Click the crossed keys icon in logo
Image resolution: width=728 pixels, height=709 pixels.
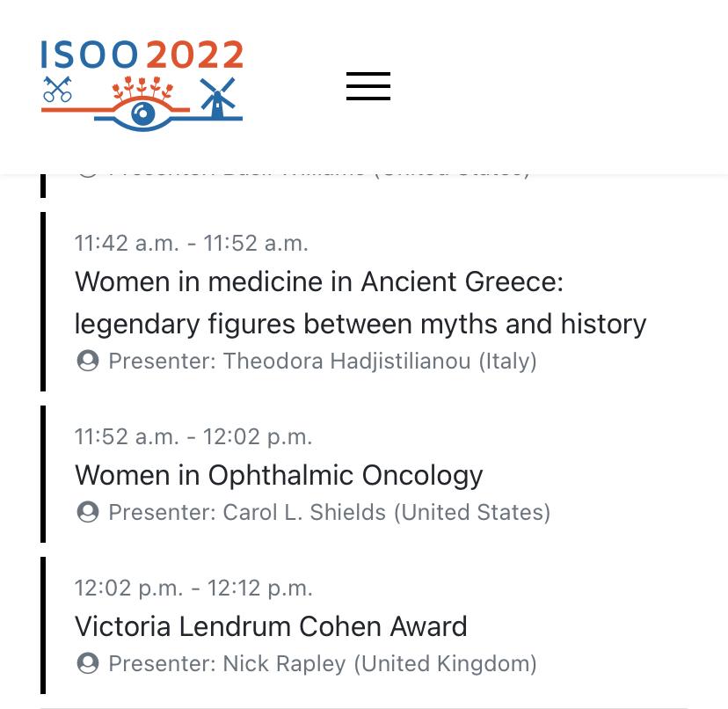[x=57, y=89]
